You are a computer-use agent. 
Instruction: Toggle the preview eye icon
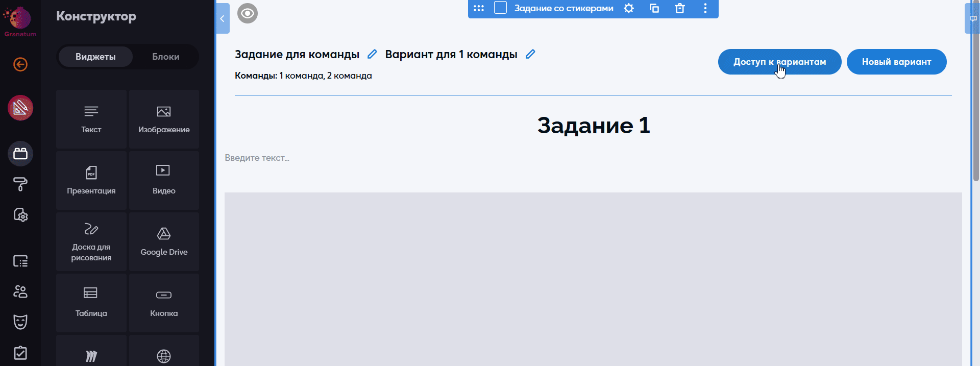(248, 13)
